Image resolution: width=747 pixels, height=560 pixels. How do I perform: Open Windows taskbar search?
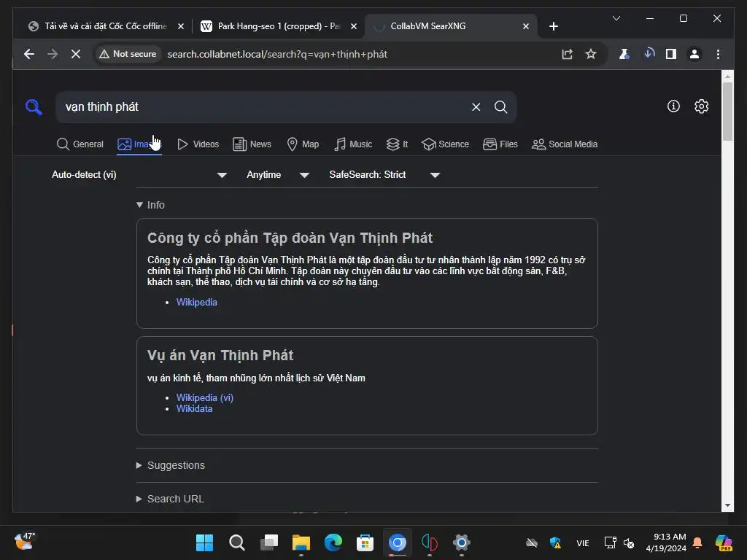pos(237,542)
